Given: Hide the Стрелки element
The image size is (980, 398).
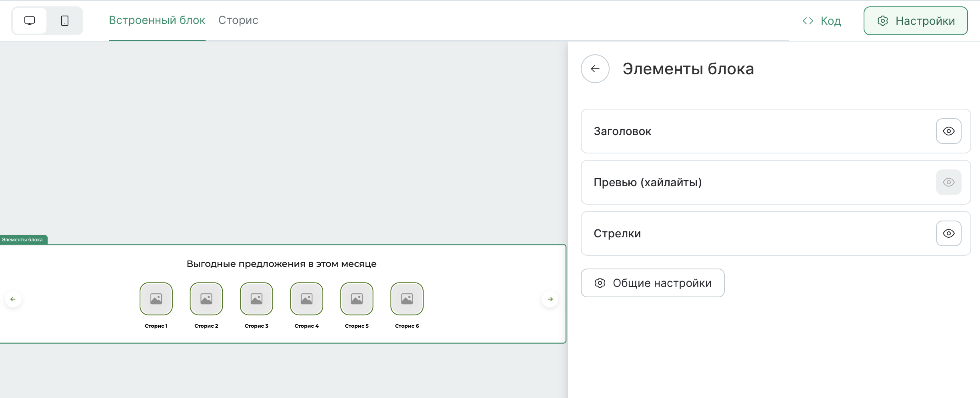Looking at the screenshot, I should click(x=948, y=233).
